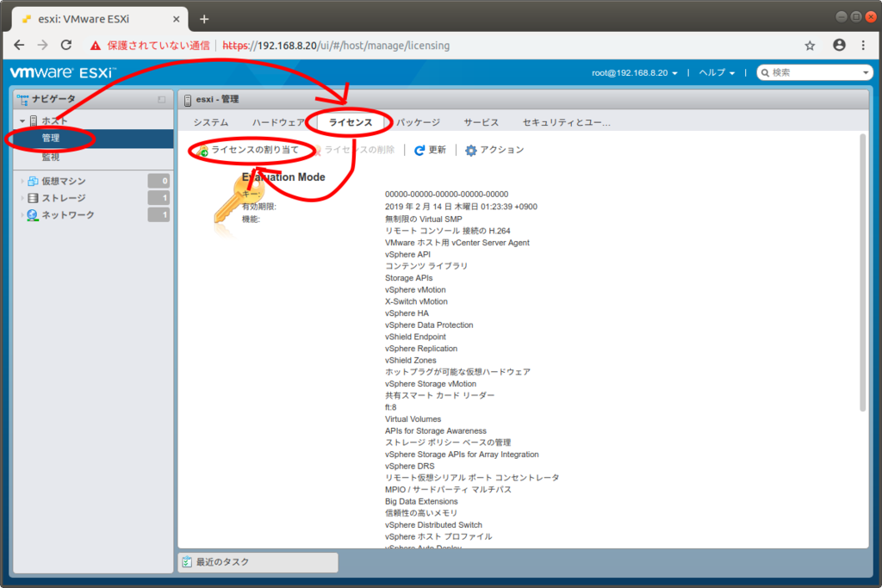Switch to the パッケージ tab
The height and width of the screenshot is (588, 882).
[x=418, y=122]
